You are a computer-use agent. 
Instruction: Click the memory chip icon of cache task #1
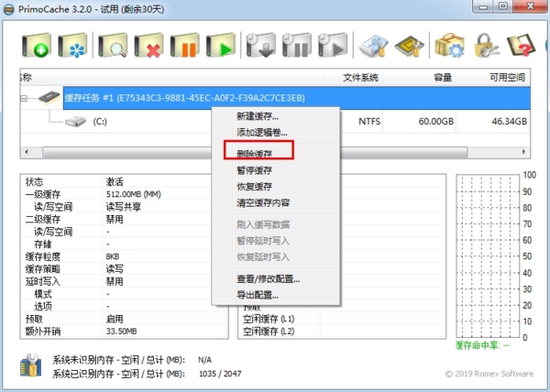pyautogui.click(x=49, y=97)
